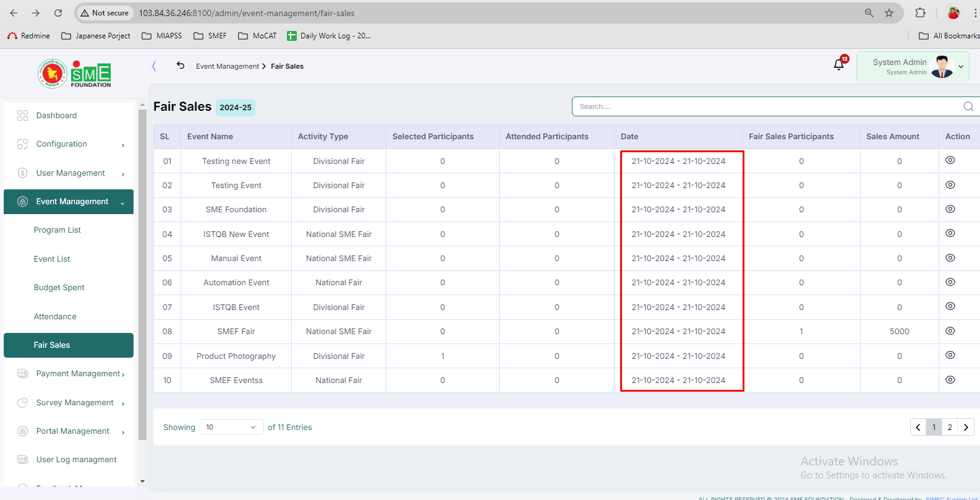Click next page arrow button
The image size is (980, 500).
[966, 427]
